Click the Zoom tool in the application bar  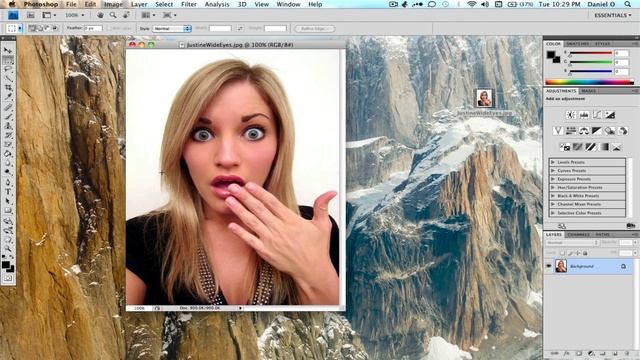coord(113,15)
